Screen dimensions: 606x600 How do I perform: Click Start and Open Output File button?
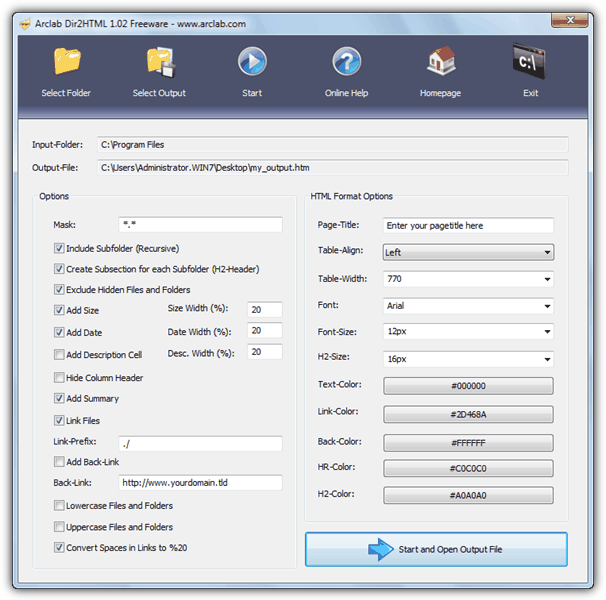coord(436,549)
